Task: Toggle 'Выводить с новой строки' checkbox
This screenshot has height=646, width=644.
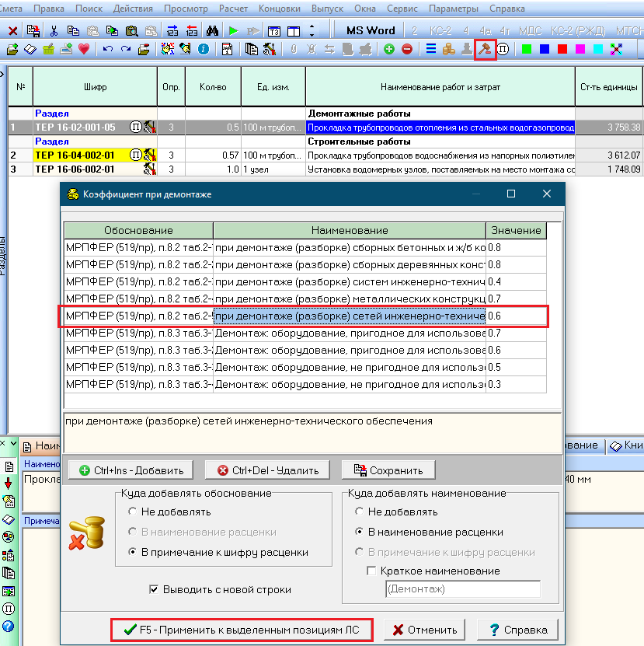Action: tap(154, 589)
